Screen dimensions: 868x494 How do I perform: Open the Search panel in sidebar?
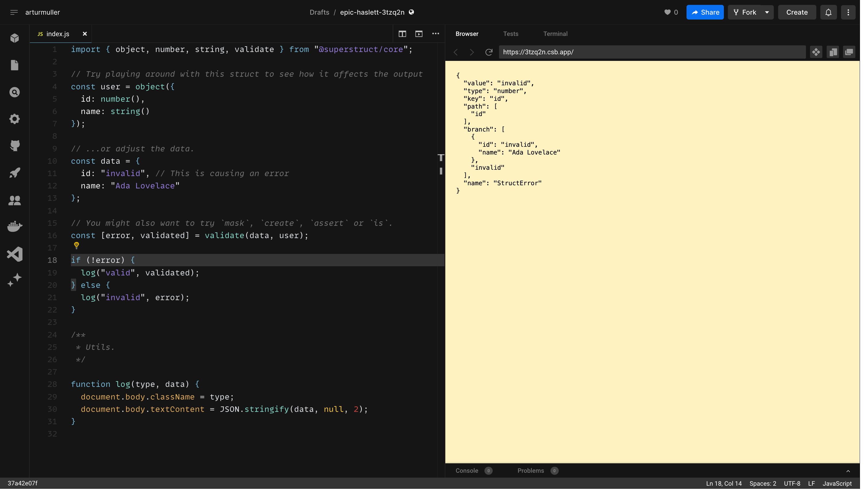click(15, 92)
